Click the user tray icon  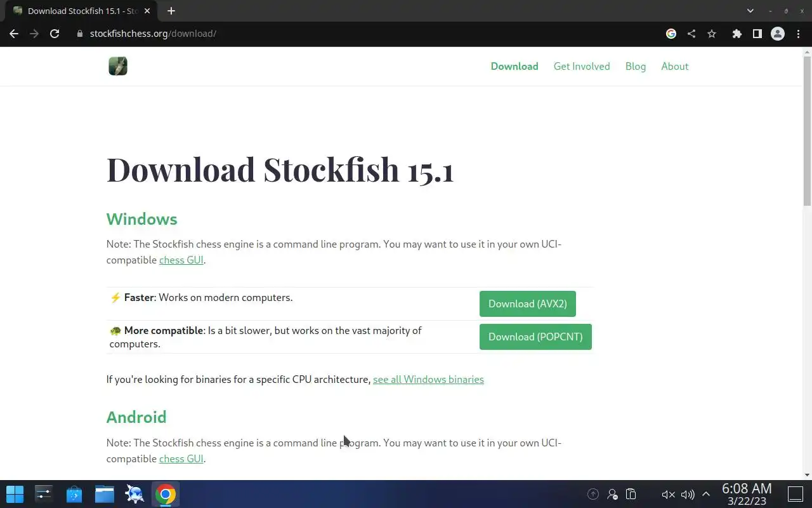(612, 494)
